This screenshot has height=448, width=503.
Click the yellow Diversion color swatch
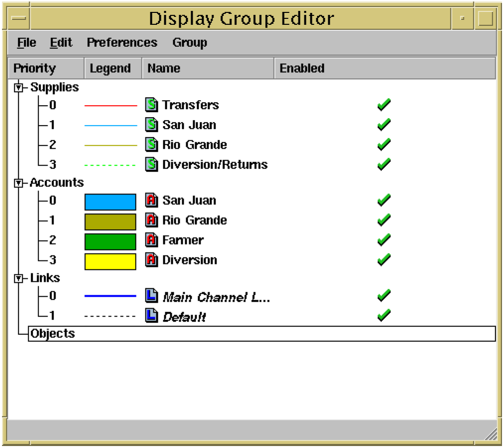point(110,261)
